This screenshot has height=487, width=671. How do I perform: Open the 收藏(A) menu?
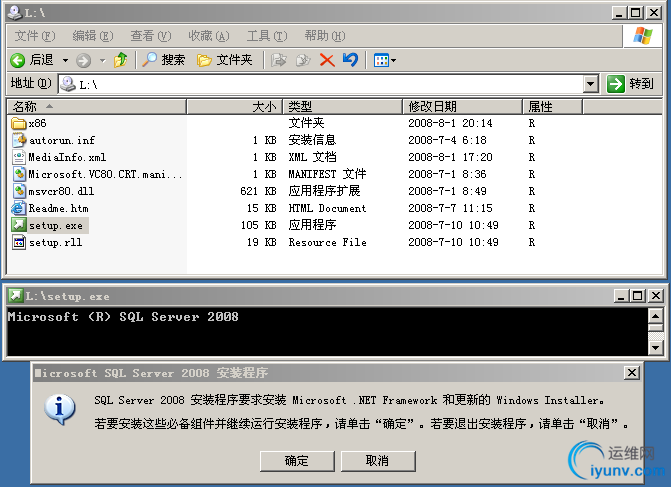pyautogui.click(x=209, y=36)
